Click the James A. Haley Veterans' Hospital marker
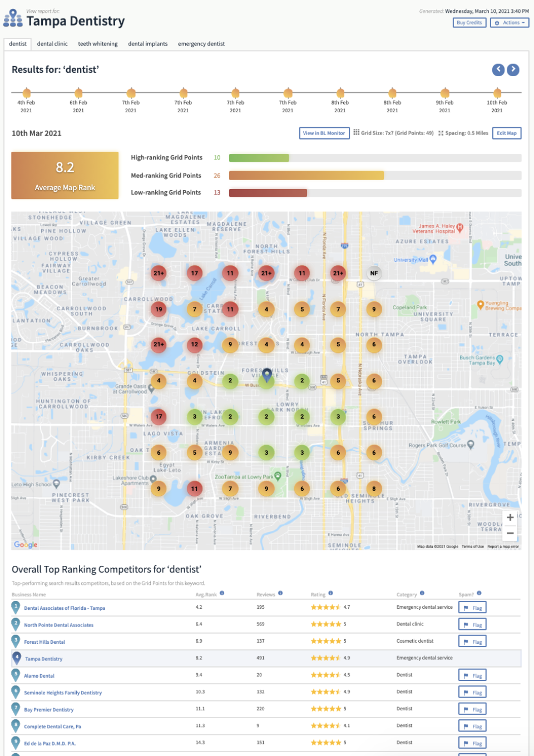This screenshot has height=756, width=534. click(459, 227)
